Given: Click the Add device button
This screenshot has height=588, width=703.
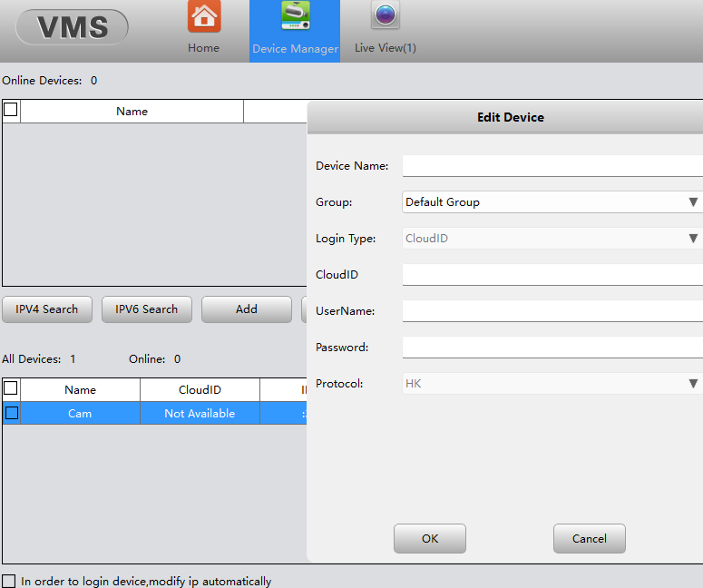Looking at the screenshot, I should (247, 309).
